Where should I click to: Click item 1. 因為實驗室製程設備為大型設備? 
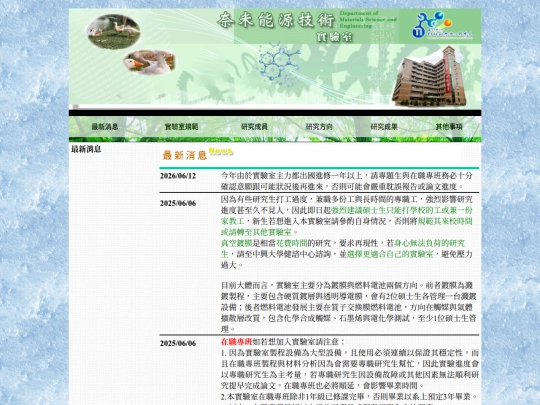[350, 369]
